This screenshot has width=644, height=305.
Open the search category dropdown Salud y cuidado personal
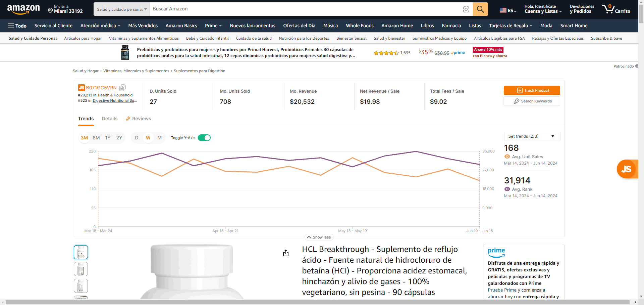[x=122, y=9]
